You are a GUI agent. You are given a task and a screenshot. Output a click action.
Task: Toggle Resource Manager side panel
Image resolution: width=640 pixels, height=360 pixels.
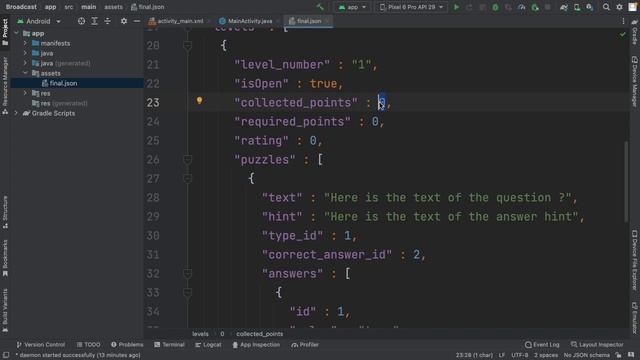coord(5,86)
